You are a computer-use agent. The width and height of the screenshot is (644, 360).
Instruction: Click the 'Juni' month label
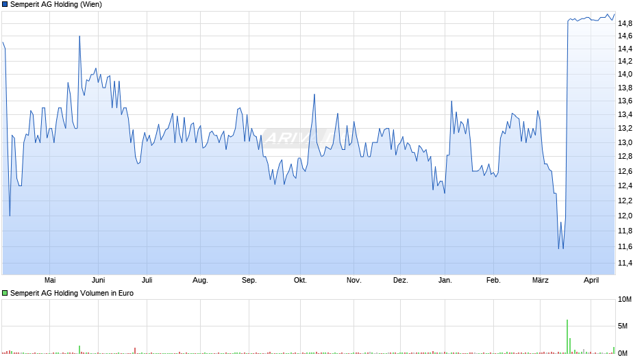point(98,281)
